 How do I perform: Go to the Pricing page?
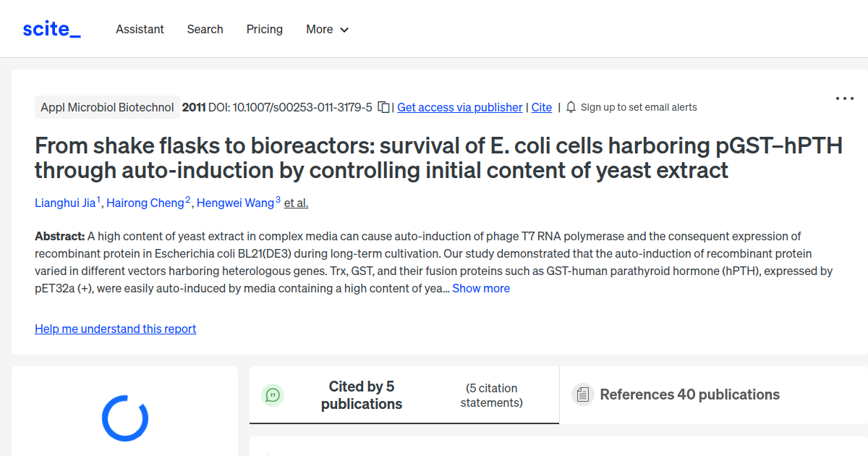click(264, 29)
